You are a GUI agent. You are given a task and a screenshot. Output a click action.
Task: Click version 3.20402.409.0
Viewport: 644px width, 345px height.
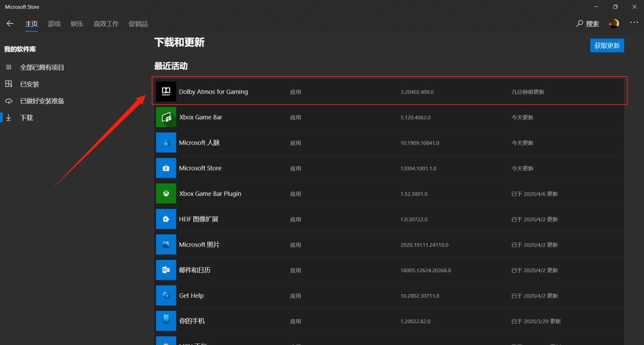(417, 92)
